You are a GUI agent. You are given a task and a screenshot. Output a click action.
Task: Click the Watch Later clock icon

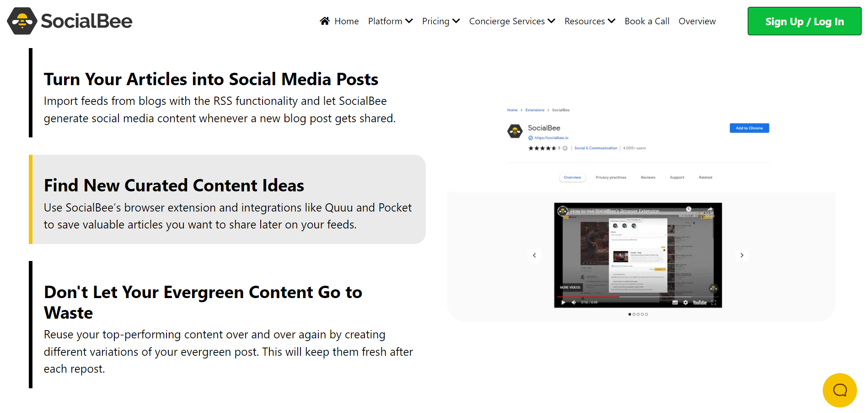688,209
